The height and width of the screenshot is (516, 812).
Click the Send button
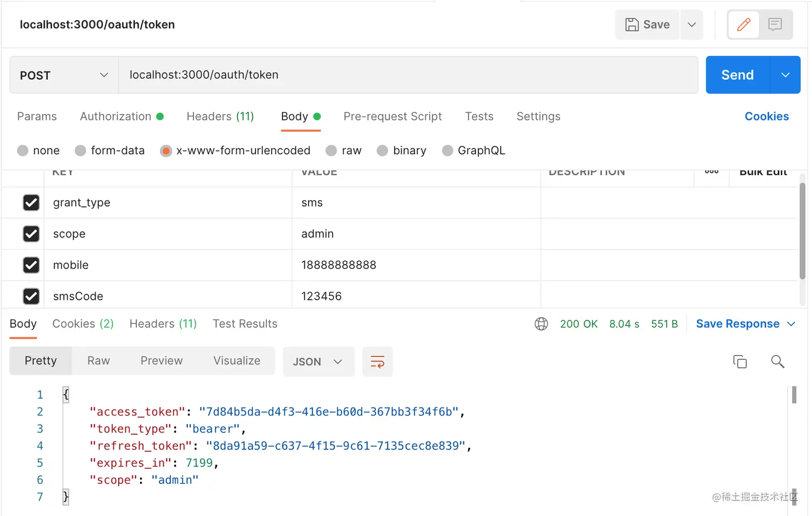coord(737,75)
